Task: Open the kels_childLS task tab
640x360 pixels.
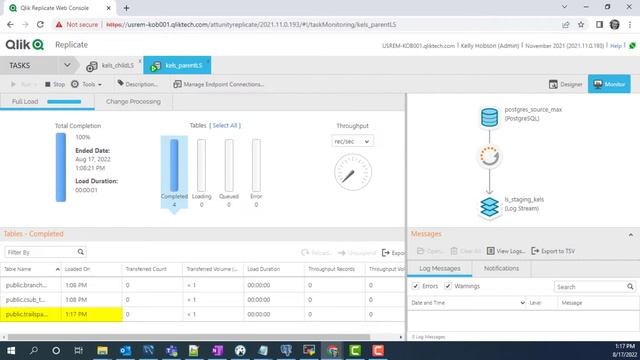Action: (111, 65)
